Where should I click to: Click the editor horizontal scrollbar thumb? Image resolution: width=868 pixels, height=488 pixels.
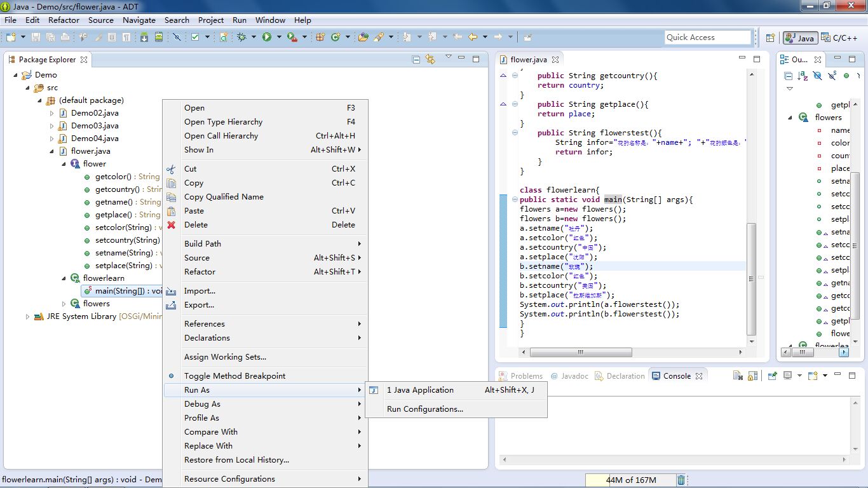581,352
